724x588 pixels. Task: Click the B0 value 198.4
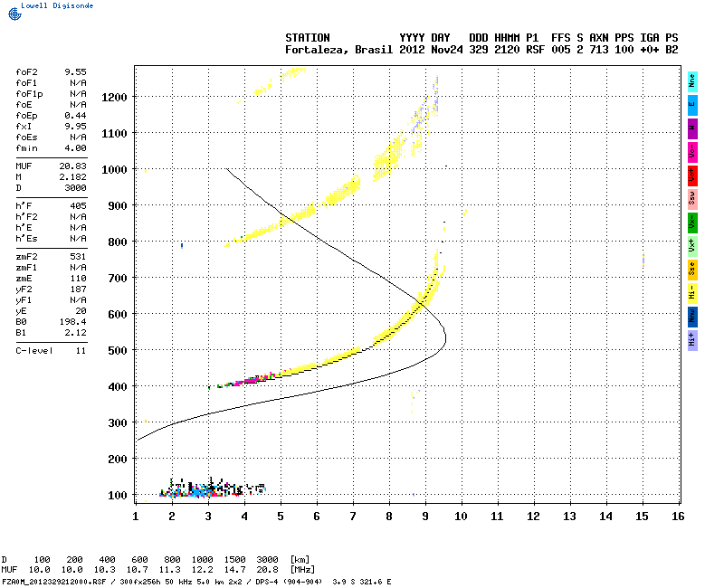tap(72, 322)
